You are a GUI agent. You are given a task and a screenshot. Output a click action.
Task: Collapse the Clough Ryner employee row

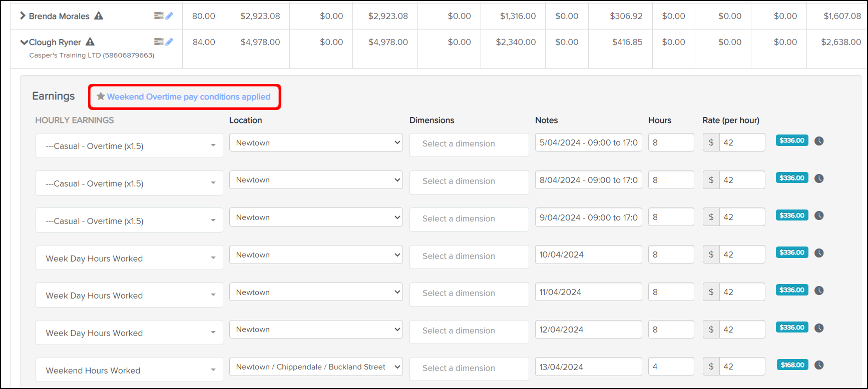(24, 42)
